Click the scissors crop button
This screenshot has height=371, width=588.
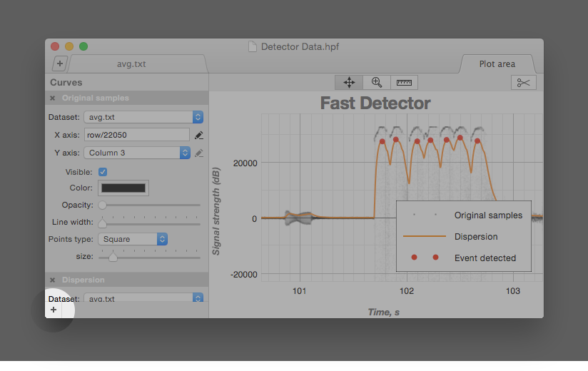pos(523,83)
